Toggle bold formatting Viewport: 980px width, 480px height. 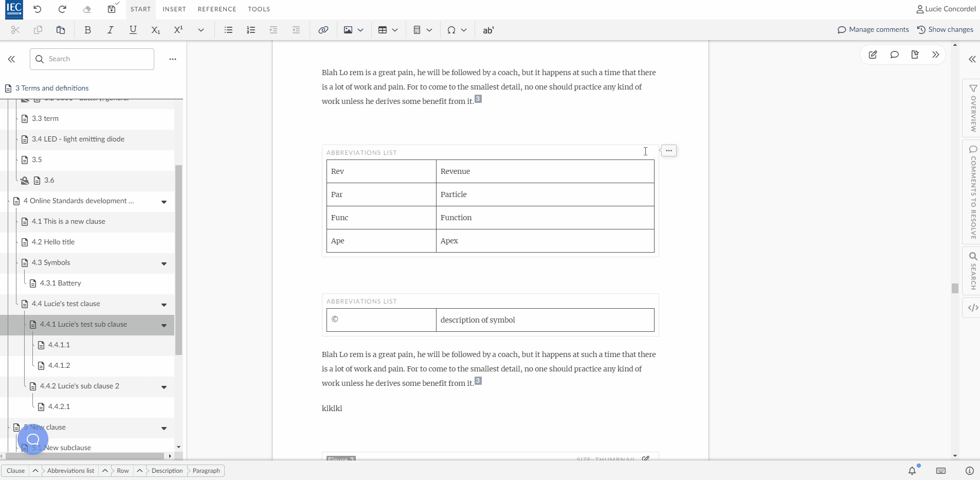pos(87,30)
